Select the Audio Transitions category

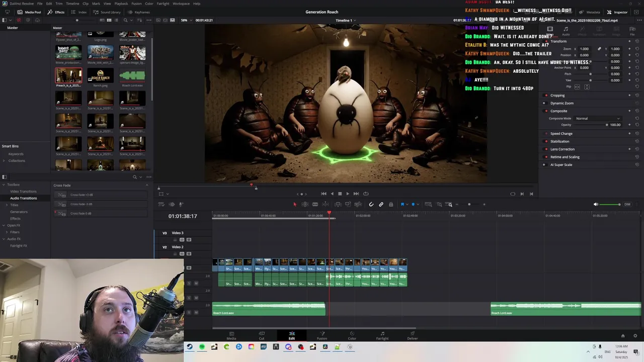pos(23,198)
